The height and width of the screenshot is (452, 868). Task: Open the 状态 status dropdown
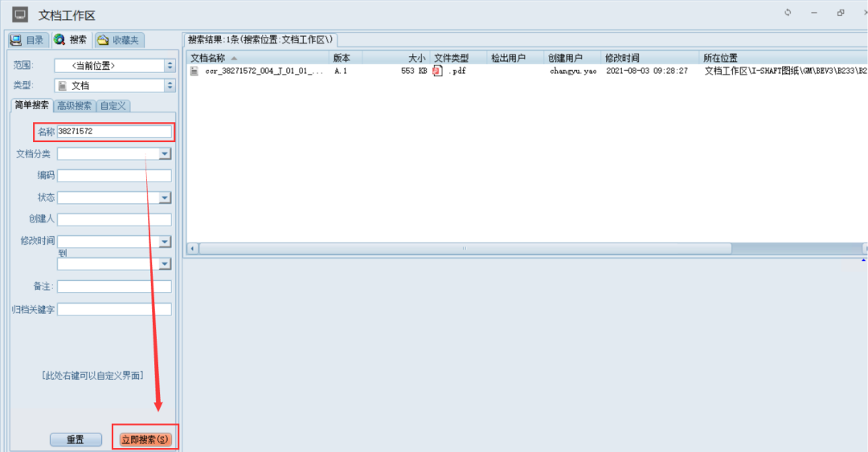tap(165, 197)
